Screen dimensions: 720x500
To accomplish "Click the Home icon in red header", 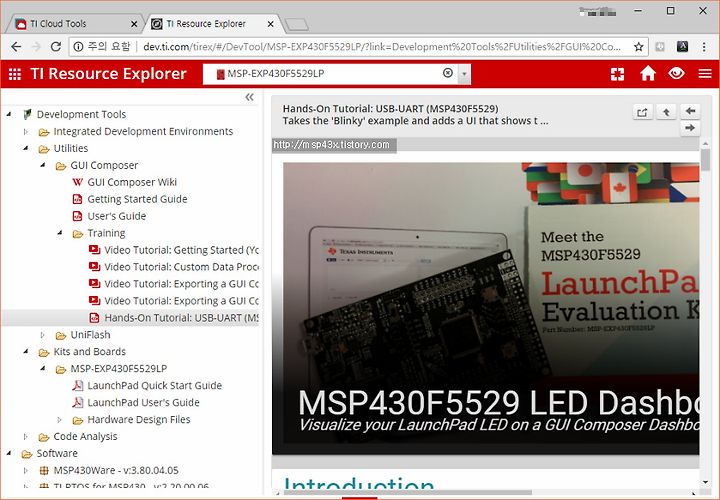I will pos(647,73).
